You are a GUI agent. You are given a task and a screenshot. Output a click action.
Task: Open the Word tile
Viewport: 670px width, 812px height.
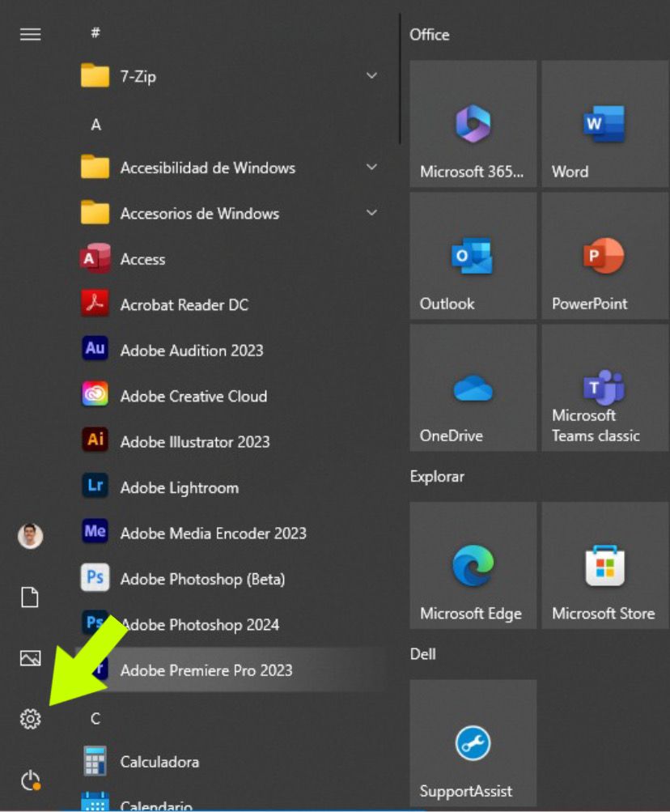click(605, 124)
